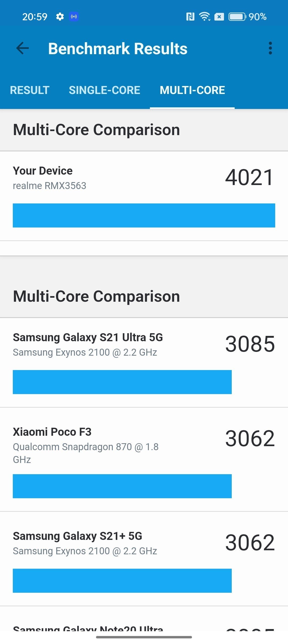The image size is (288, 644).
Task: Tap the Galaxy S21 Ultra score bar
Action: [122, 382]
